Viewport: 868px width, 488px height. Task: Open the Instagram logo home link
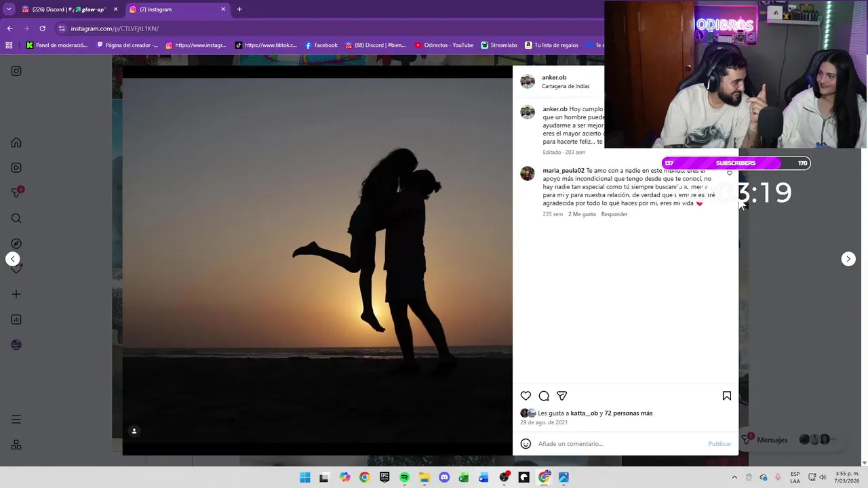(x=16, y=71)
